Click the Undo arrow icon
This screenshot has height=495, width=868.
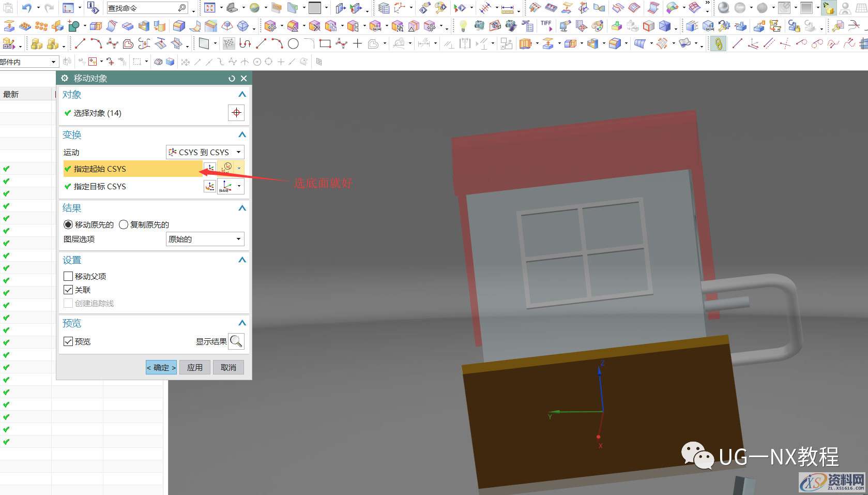(26, 8)
